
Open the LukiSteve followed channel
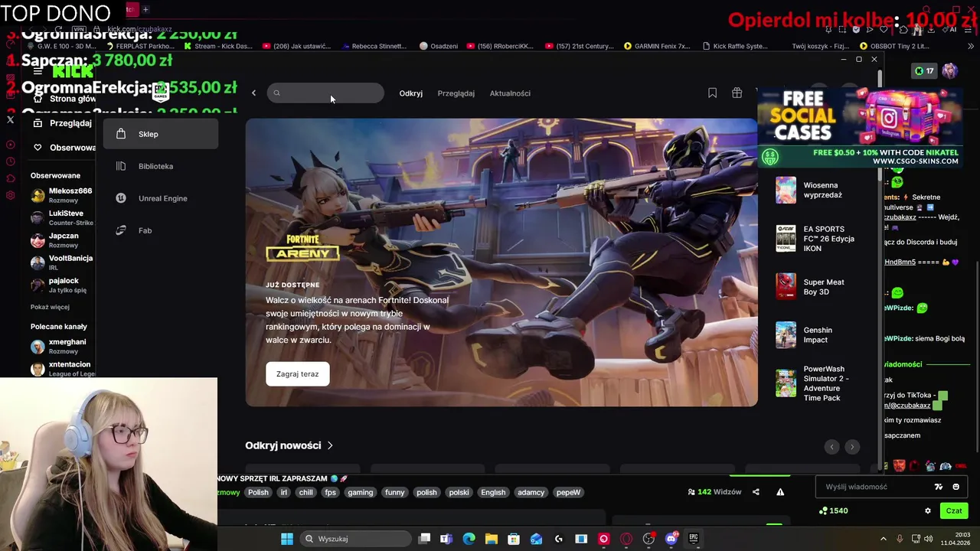coord(61,218)
